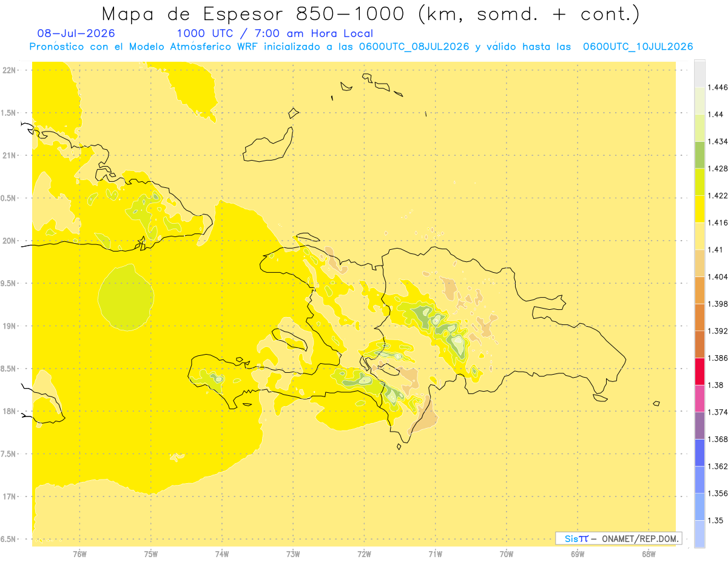Click the 19N latitude label
The image size is (728, 562).
[8, 326]
